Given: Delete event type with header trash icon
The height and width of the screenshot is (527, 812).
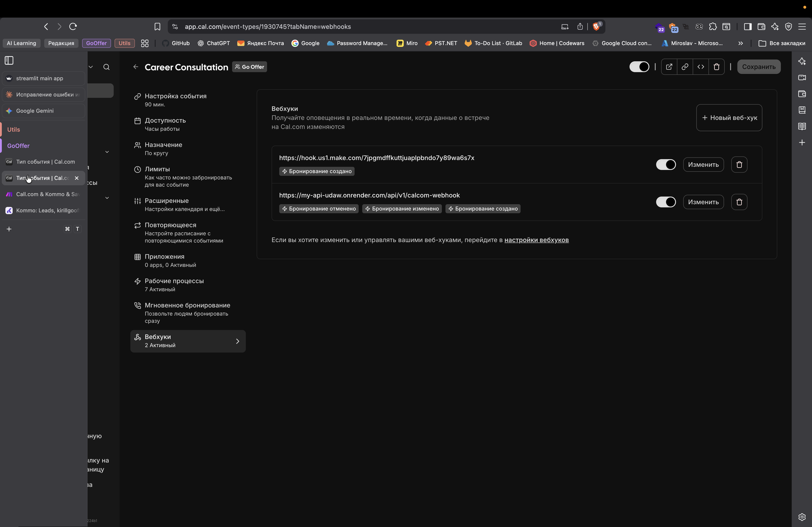Looking at the screenshot, I should (x=716, y=67).
